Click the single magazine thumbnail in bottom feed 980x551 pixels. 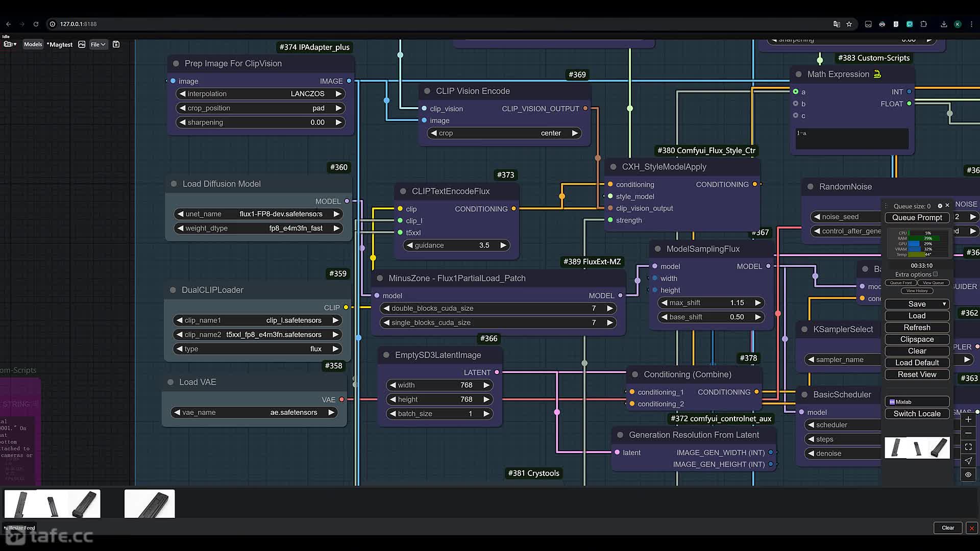pos(150,504)
